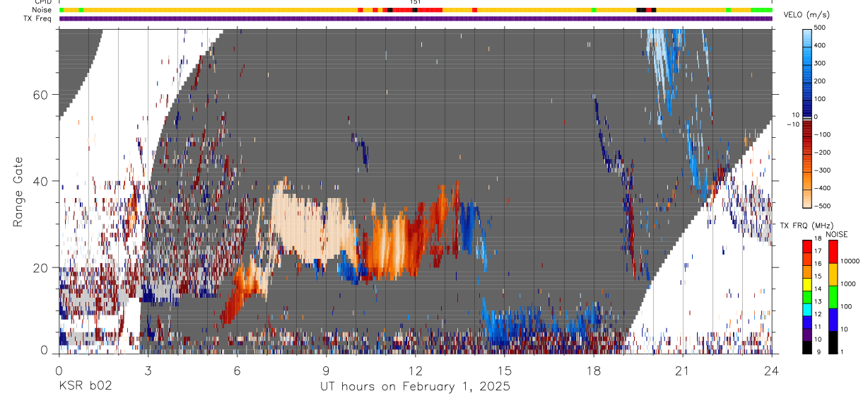Click the x-axis tick label "12"
Screen dimensions: 868x401
[415, 370]
